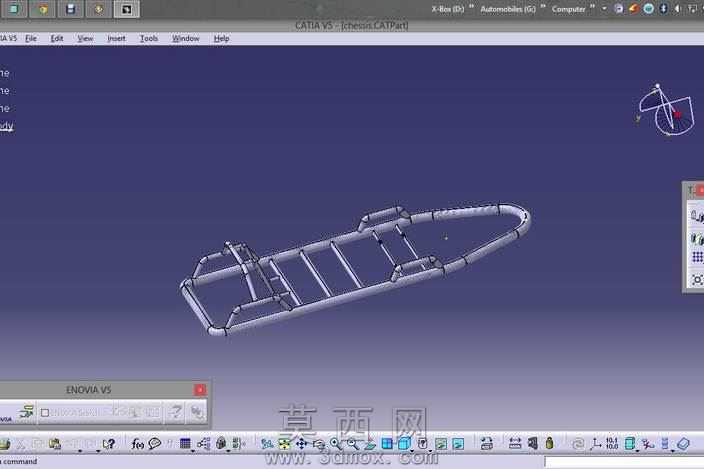Viewport: 704px width, 469px height.
Task: Click the speech bubble comment icon
Action: click(x=155, y=444)
